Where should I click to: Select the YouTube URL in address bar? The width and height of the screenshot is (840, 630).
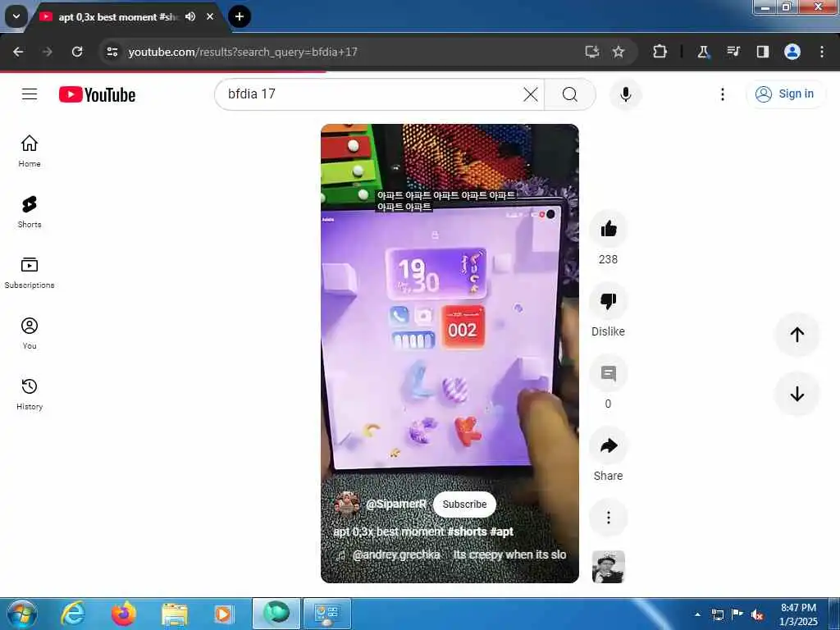click(x=243, y=52)
